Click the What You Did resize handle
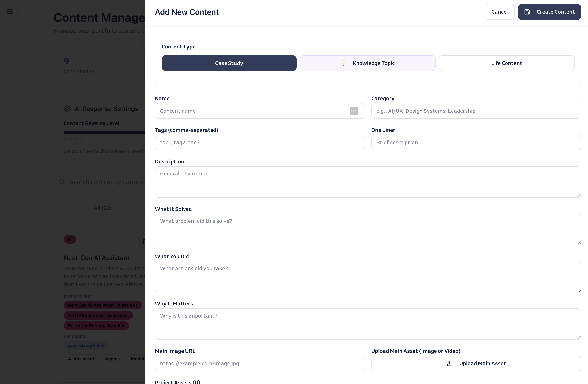The width and height of the screenshot is (588, 384). click(579, 290)
